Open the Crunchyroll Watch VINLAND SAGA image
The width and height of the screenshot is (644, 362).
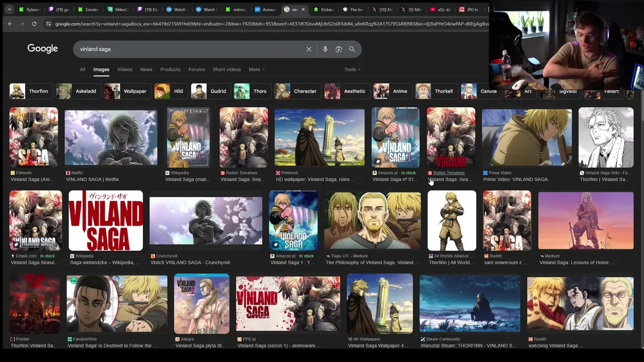click(206, 221)
